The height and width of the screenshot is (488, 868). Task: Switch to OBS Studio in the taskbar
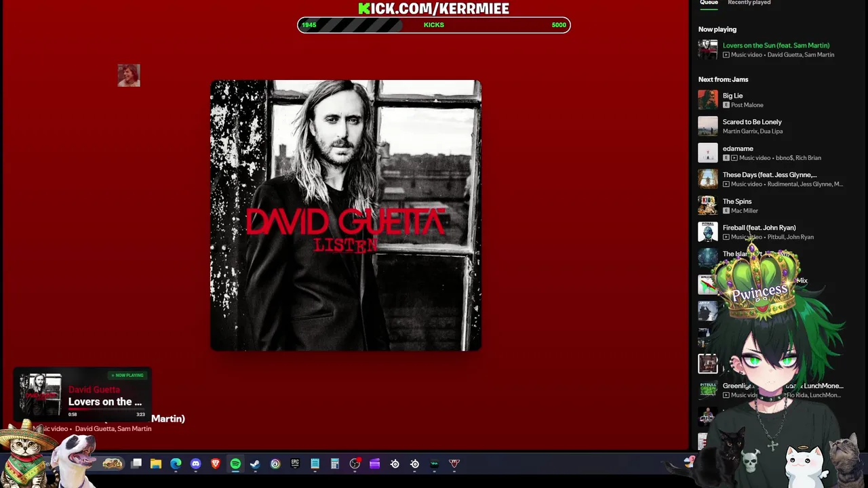tap(355, 464)
